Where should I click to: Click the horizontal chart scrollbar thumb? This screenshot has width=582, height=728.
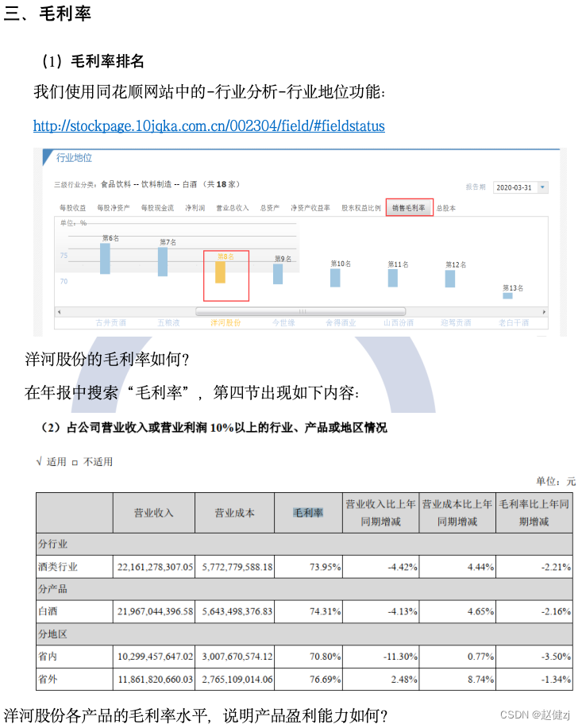click(300, 311)
